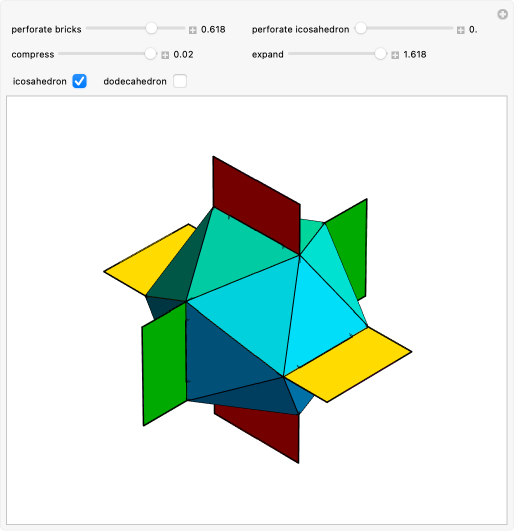Click the perforate icosahedron value 0.
Screen dimensions: 514x532
(x=473, y=30)
